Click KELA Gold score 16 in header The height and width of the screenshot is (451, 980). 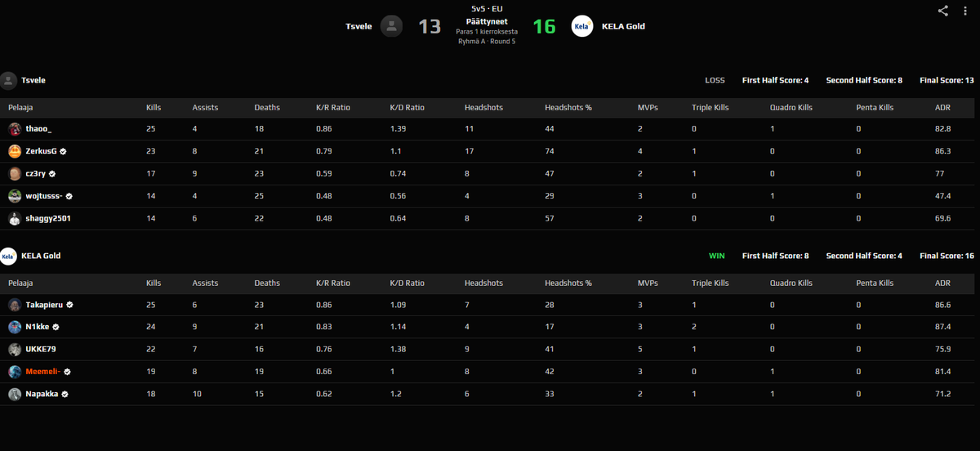(x=544, y=27)
